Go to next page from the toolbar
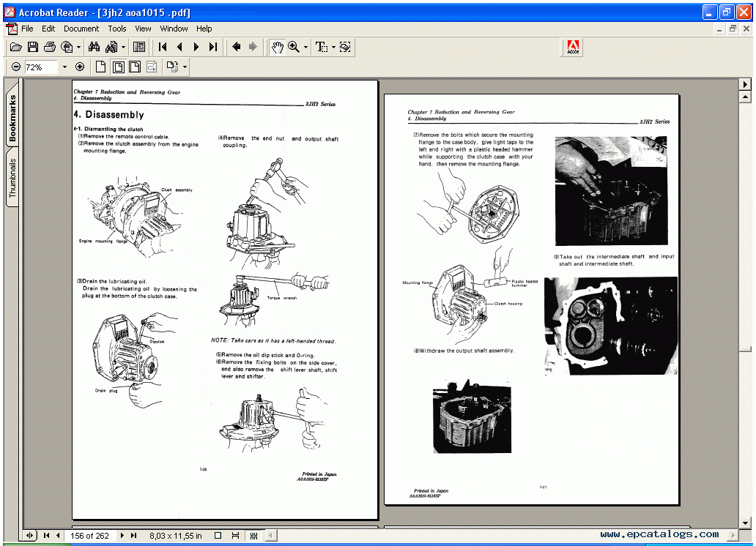The height and width of the screenshot is (546, 756). [x=196, y=47]
